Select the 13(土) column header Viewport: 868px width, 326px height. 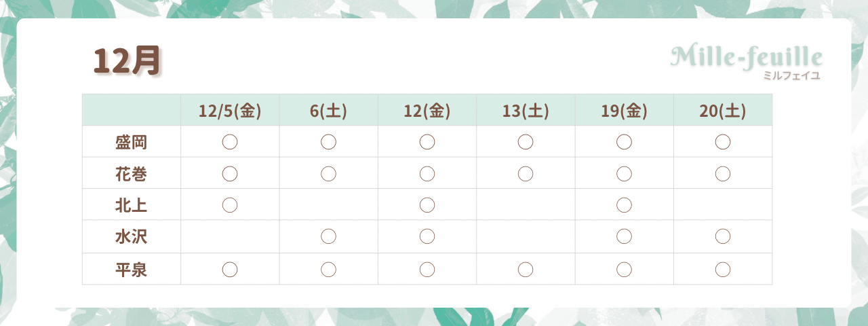(x=526, y=111)
